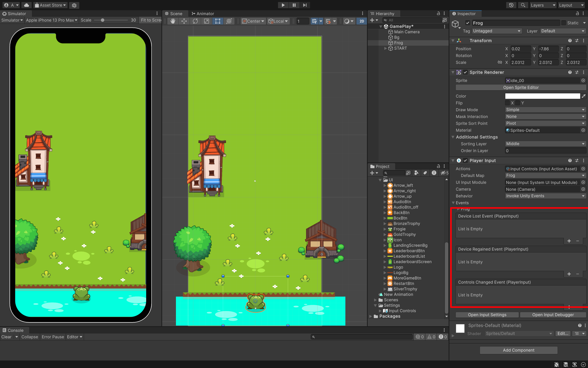Click the Open Input Settings button
The image size is (588, 368).
[x=487, y=315]
